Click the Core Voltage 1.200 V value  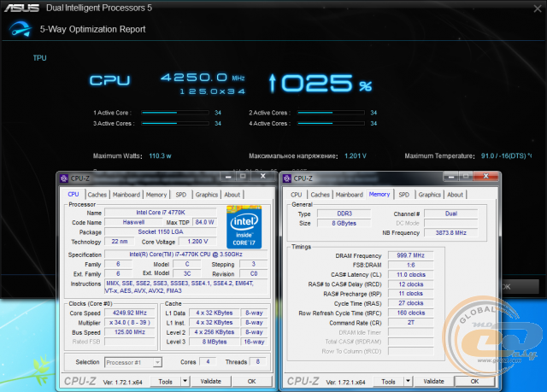(x=197, y=242)
